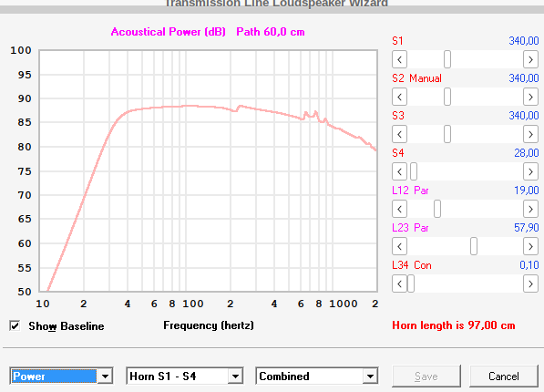Click the S1 slider thumb
Image resolution: width=544 pixels, height=392 pixels.
(447, 60)
